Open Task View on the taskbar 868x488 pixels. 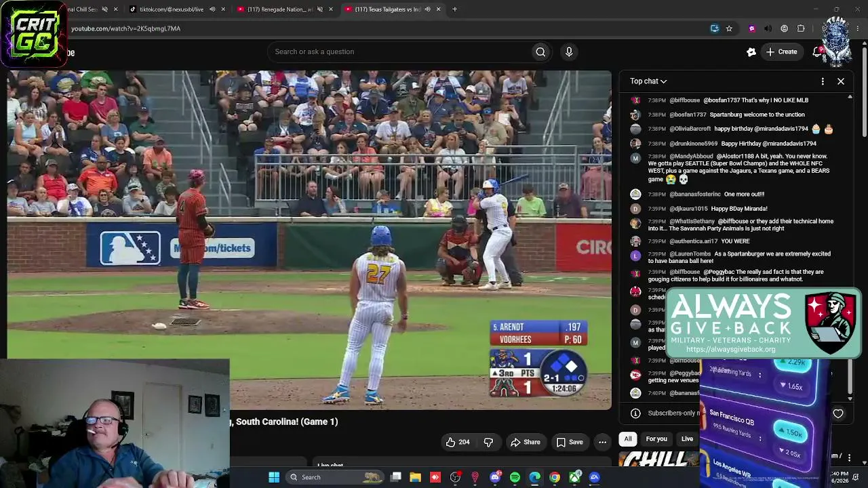tap(396, 477)
